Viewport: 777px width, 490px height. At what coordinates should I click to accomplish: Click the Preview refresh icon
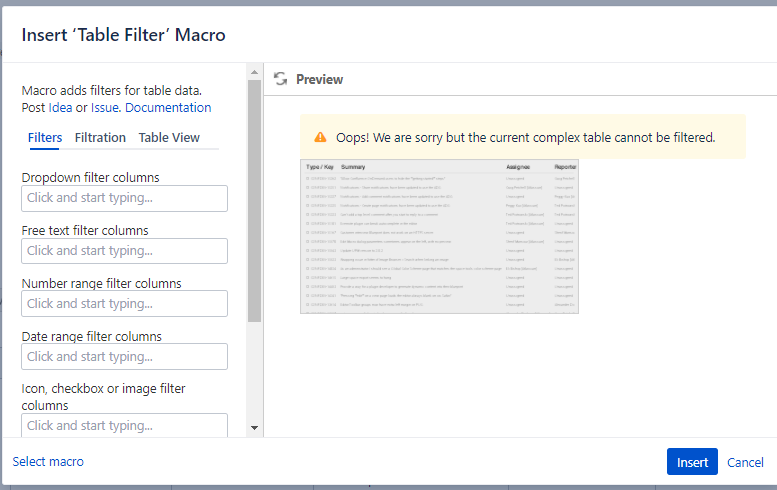tap(280, 79)
